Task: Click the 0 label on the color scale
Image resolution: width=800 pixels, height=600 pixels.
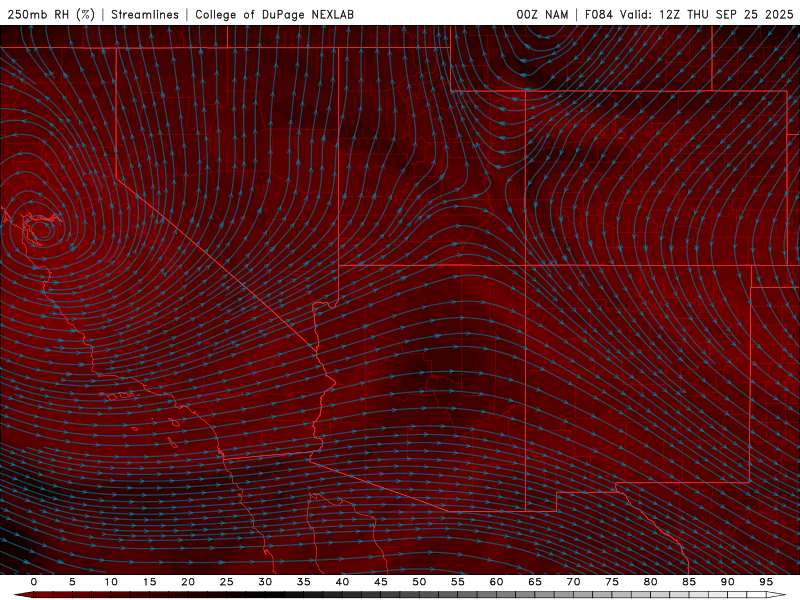Action: tap(34, 582)
